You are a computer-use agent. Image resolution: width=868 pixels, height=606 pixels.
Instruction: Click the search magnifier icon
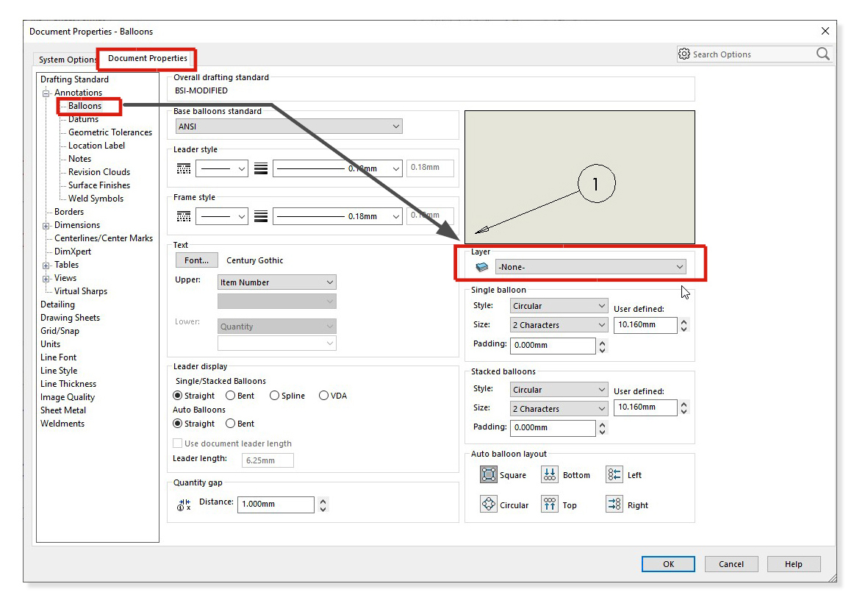coord(822,54)
